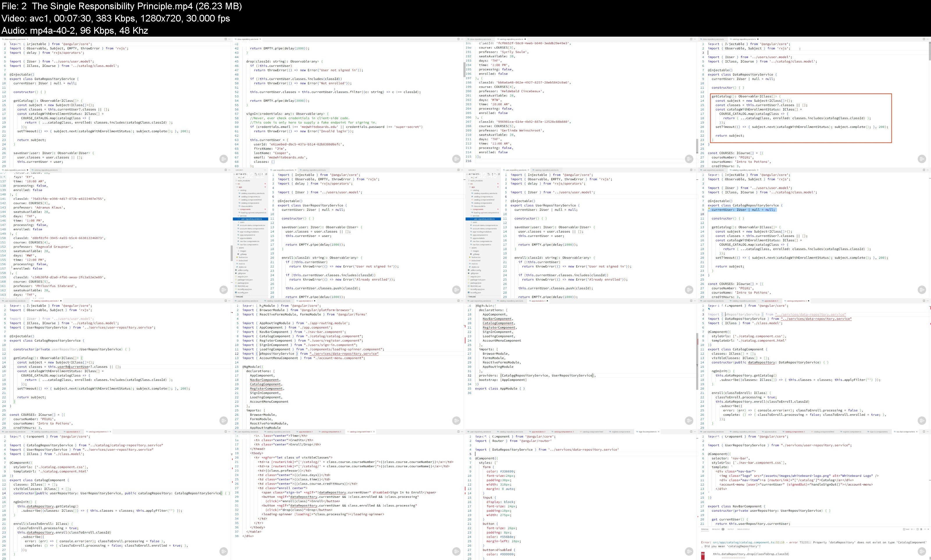Click the 'export class NavBarComponent' line

(x=737, y=507)
